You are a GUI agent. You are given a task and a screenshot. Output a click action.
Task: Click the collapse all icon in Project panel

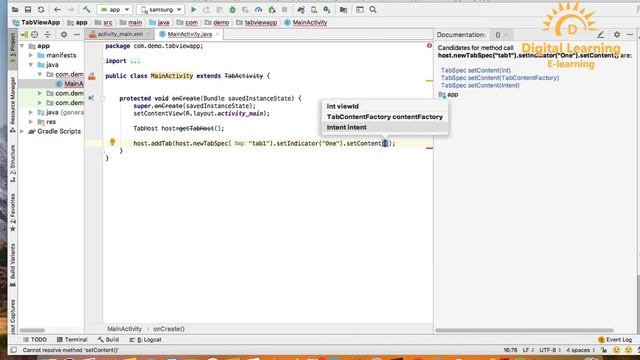48,35
